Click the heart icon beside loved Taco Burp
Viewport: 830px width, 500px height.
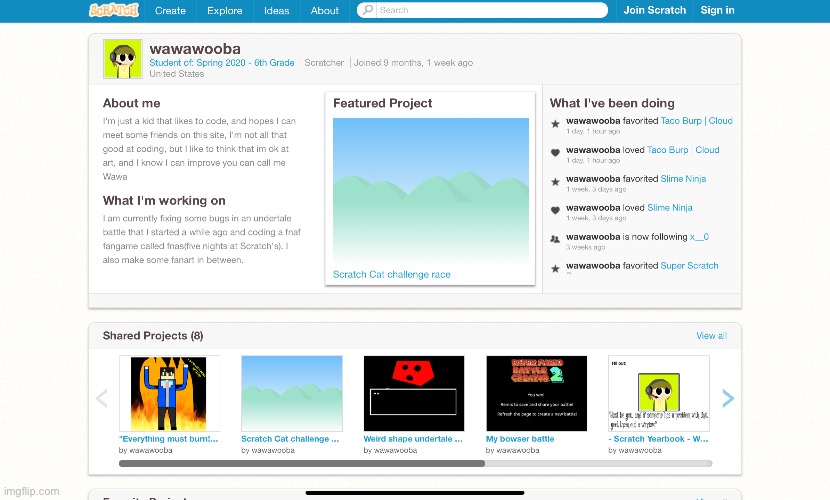coord(555,153)
